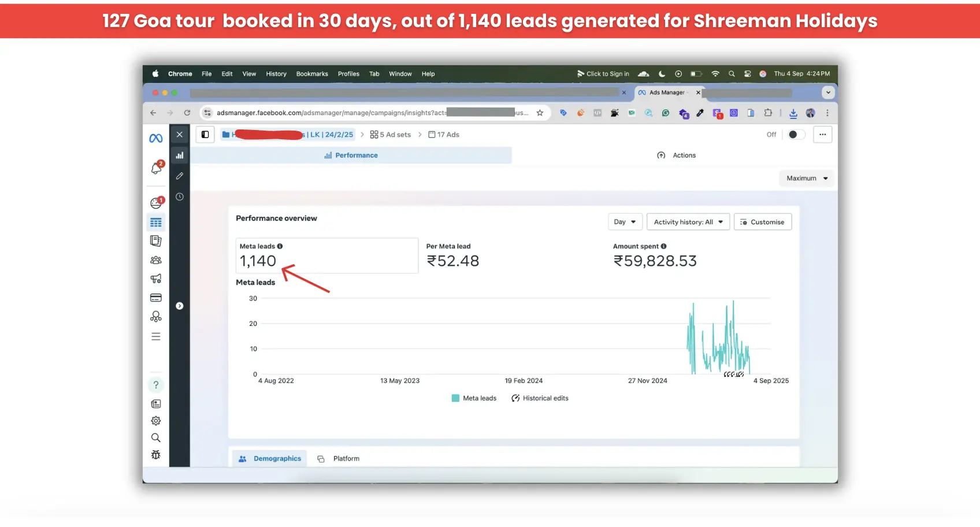This screenshot has height=527, width=980.
Task: Open the news page icon in sidebar
Action: pyautogui.click(x=156, y=404)
